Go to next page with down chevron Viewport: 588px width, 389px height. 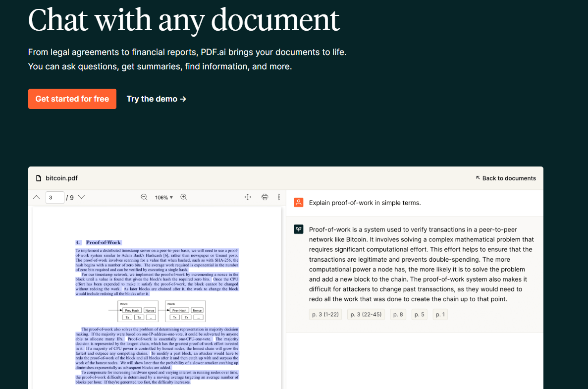(x=81, y=197)
